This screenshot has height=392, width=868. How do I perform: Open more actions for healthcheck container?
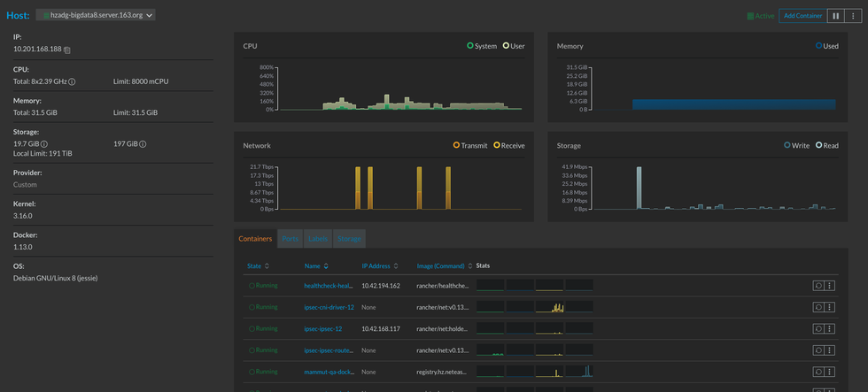829,285
